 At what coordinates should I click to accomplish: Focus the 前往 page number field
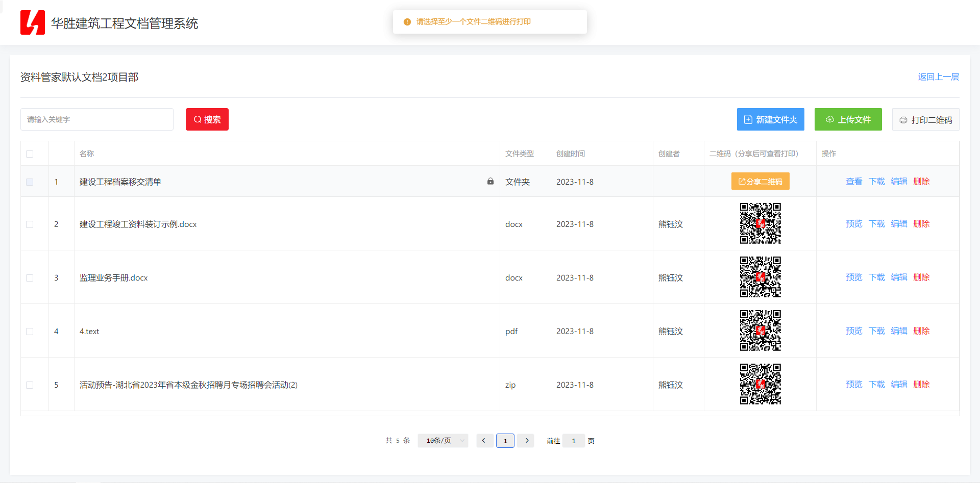574,441
